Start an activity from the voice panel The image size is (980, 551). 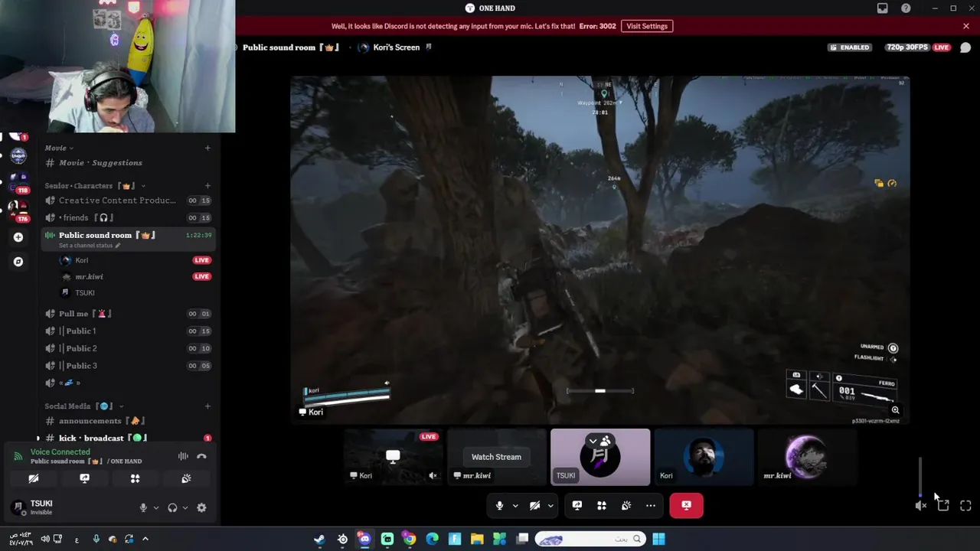(x=135, y=478)
